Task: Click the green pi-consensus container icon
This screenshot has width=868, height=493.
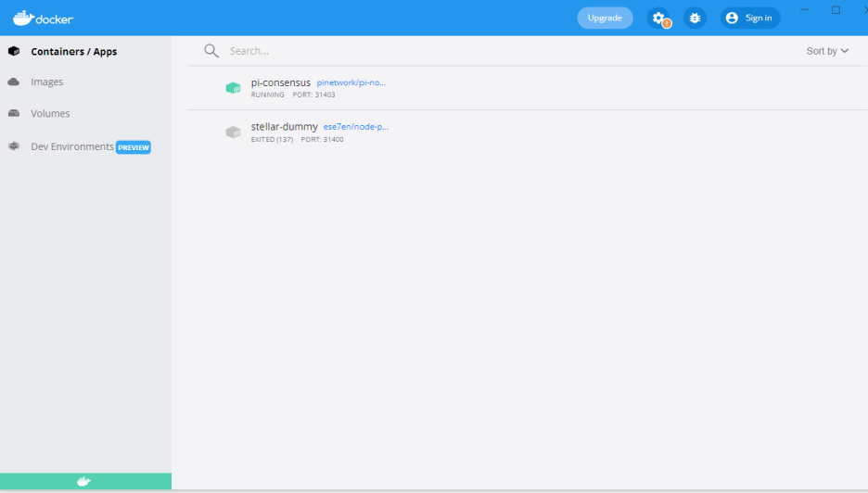Action: [233, 87]
